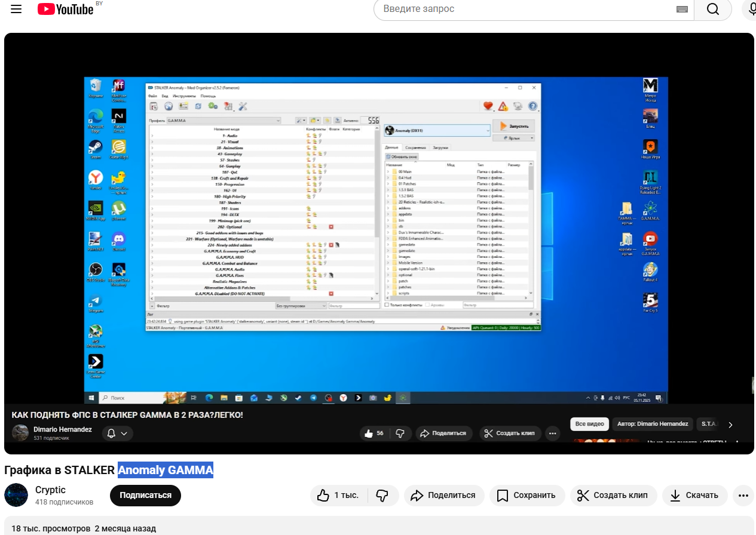This screenshot has width=756, height=535.
Task: Open the Steam desktop shortcut
Action: click(95, 150)
